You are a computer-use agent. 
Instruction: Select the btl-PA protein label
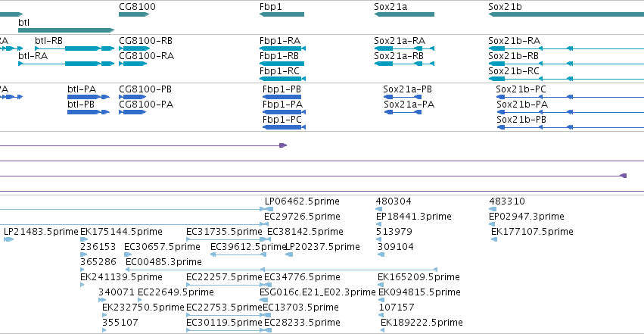(x=82, y=89)
